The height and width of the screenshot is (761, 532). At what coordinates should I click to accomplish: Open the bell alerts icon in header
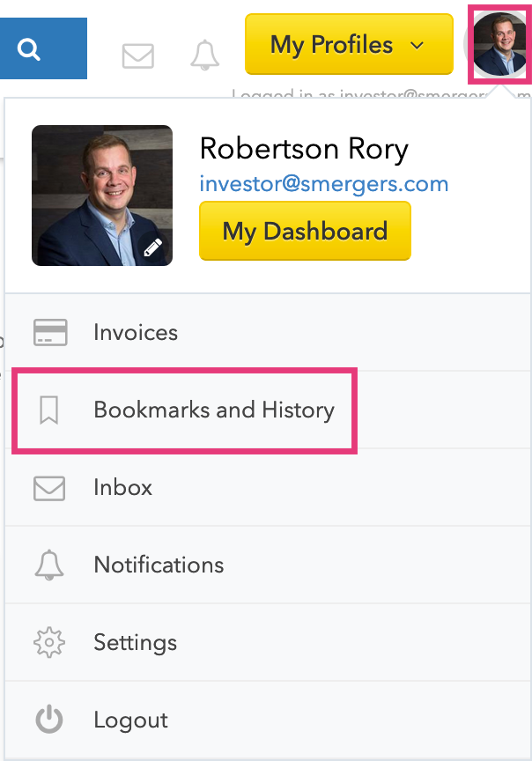[204, 55]
